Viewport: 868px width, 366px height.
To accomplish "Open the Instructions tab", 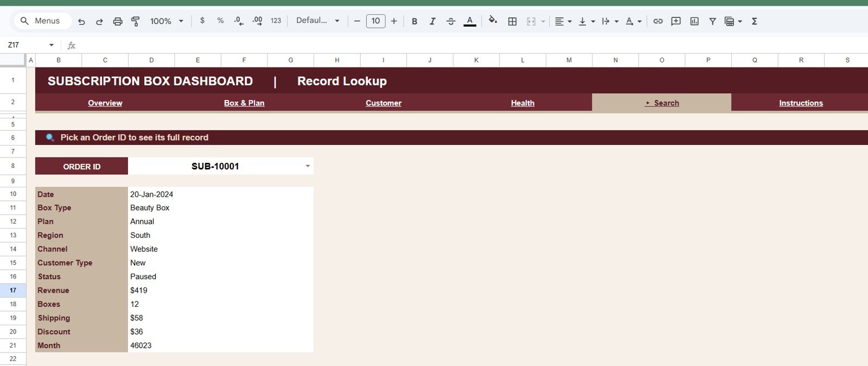I will coord(801,103).
